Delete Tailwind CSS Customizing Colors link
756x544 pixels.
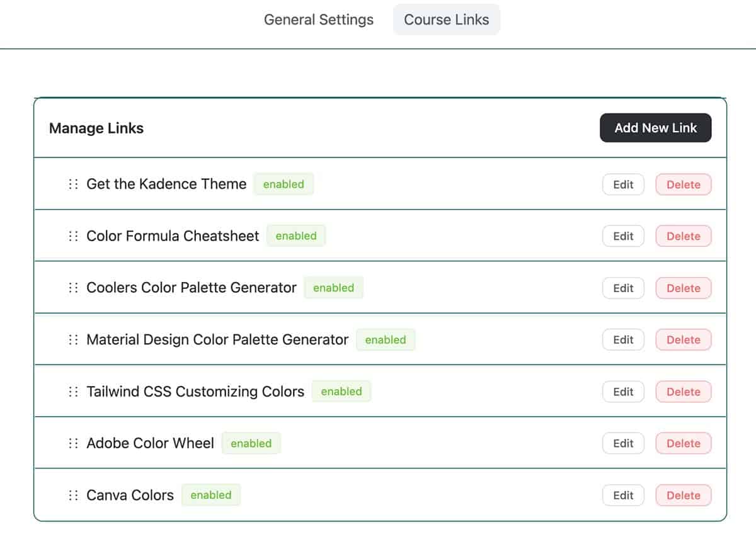684,392
